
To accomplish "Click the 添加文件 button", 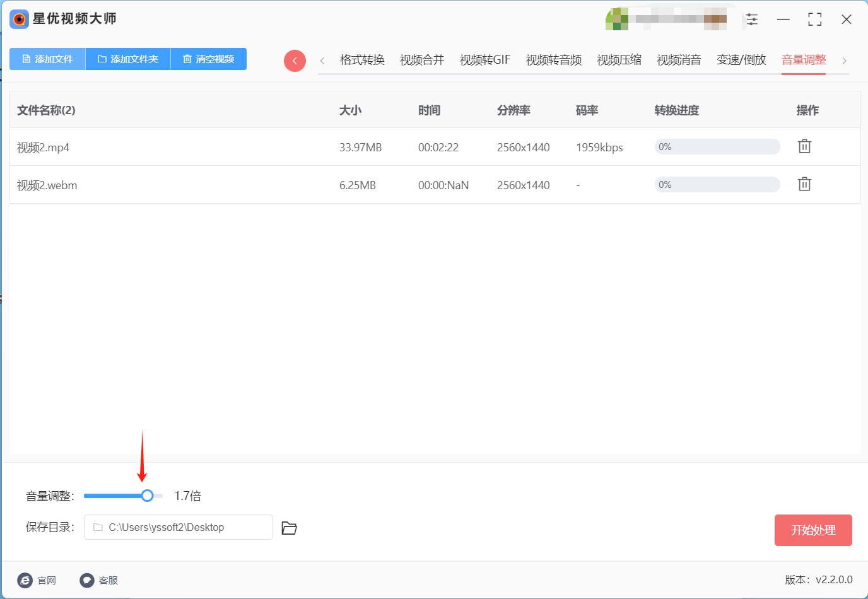I will pos(47,59).
